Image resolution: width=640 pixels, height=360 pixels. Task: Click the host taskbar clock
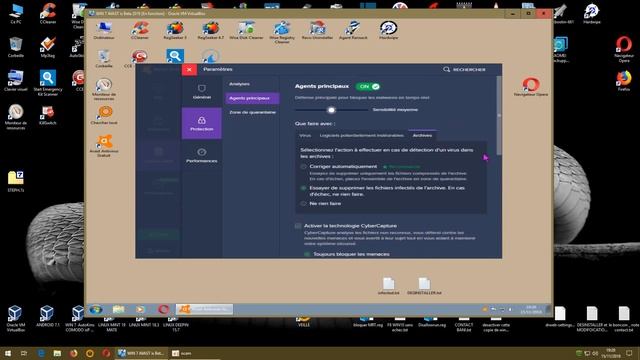611,353
